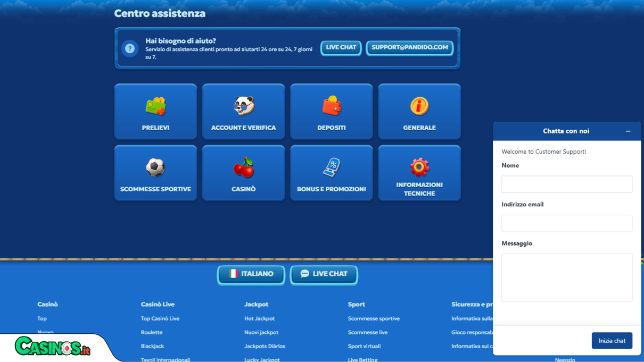The height and width of the screenshot is (362, 644).
Task: Focus the Nome input field
Action: tap(567, 184)
